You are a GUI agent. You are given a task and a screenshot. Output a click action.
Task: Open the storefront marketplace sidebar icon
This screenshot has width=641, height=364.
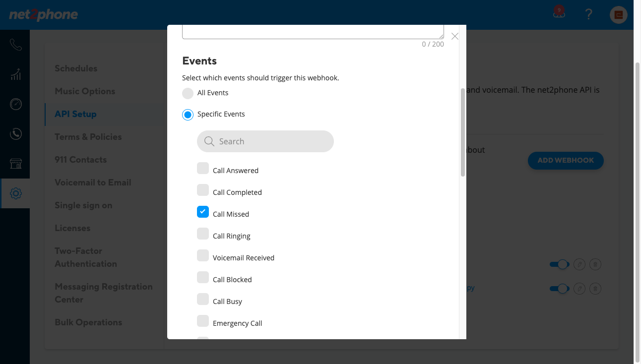pyautogui.click(x=15, y=164)
